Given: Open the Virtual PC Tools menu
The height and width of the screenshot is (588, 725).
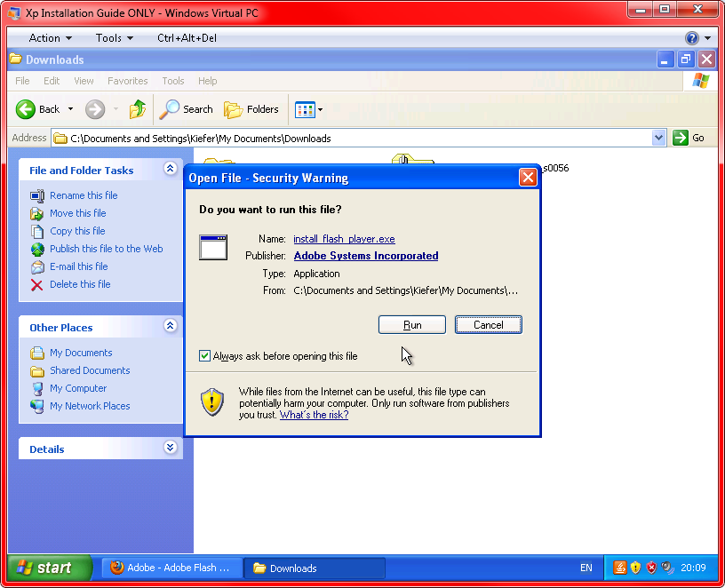Looking at the screenshot, I should pos(114,38).
